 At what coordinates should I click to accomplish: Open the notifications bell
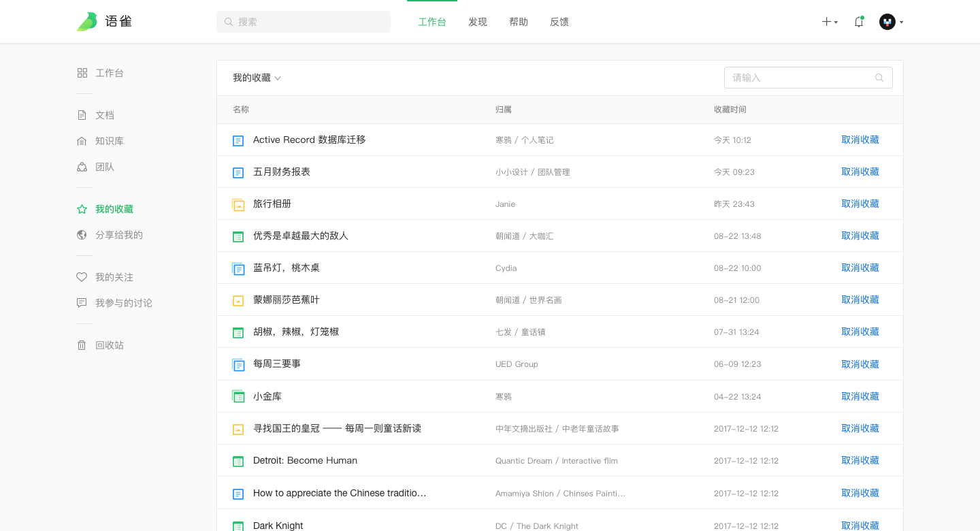pos(859,22)
